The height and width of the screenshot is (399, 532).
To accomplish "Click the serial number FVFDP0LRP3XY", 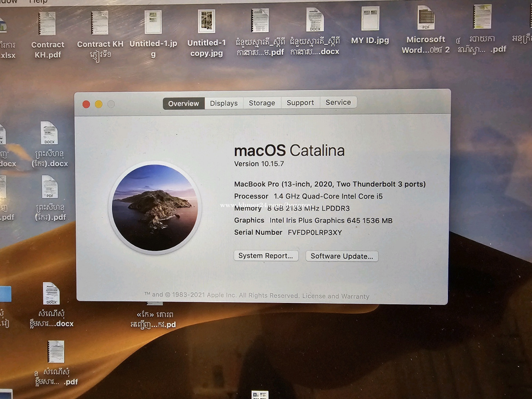I will [x=315, y=233].
